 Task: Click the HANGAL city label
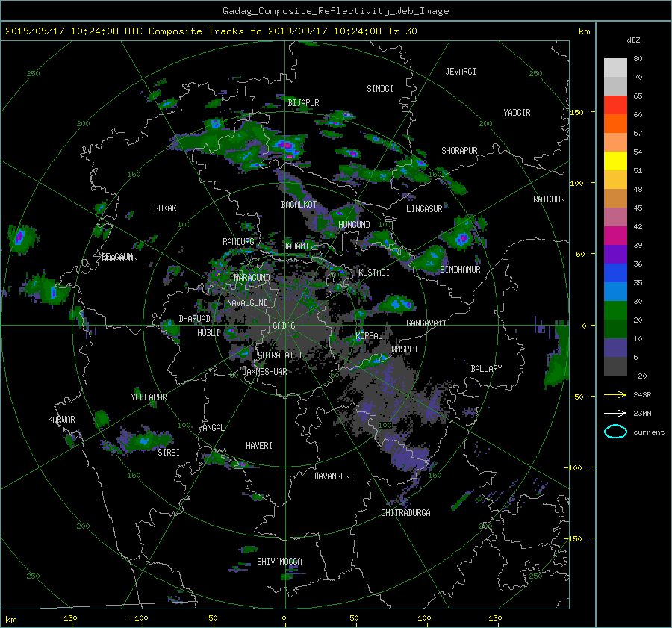[x=211, y=428]
